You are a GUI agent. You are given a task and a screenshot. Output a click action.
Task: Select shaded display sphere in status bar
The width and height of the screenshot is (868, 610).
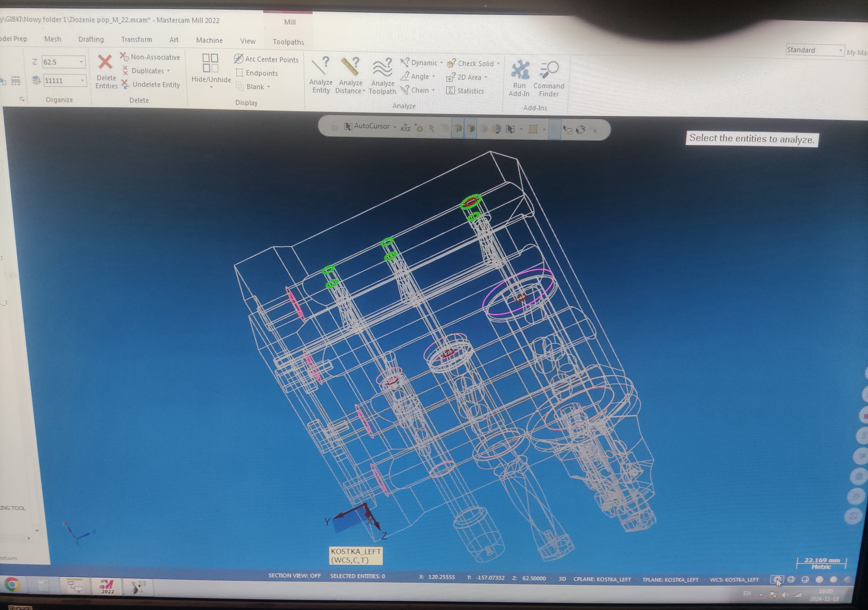tap(819, 579)
